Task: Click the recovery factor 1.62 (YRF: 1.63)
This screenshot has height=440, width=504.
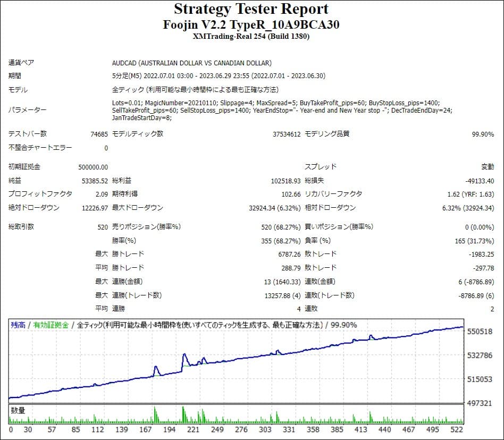Action: (471, 194)
